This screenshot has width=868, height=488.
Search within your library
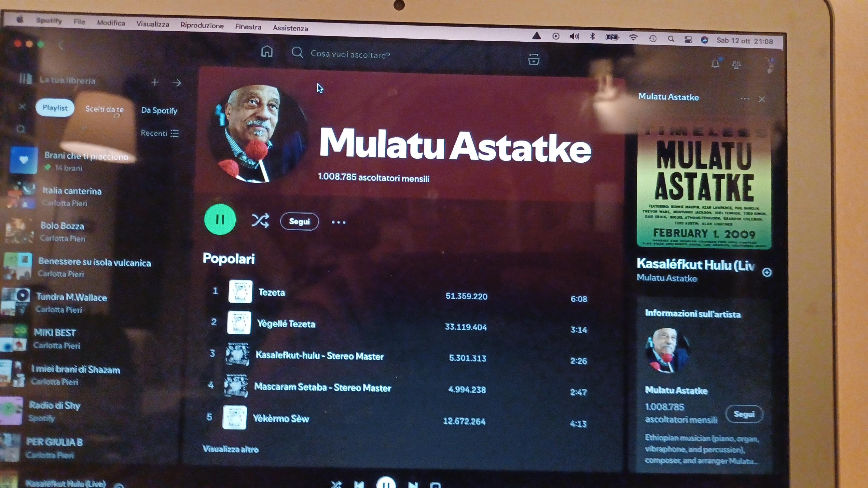(21, 129)
